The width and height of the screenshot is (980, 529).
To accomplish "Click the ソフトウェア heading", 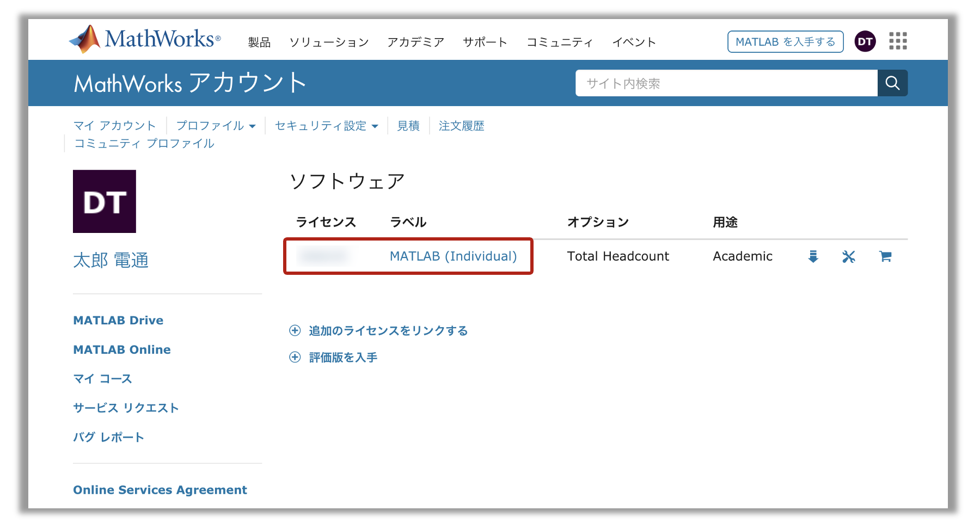I will pos(347,181).
